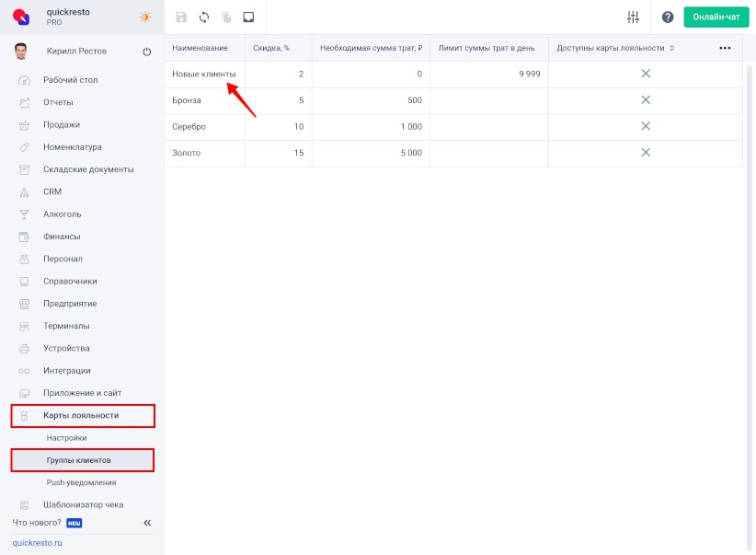Image resolution: width=756 pixels, height=555 pixels.
Task: Collapse sidebar with double chevron icon
Action: [x=147, y=523]
